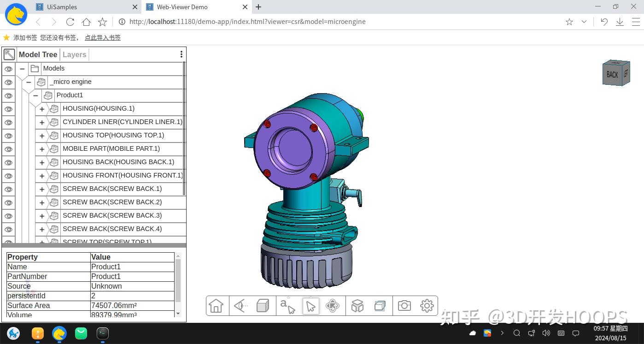644x344 pixels.
Task: Switch to the Model Tree tab
Action: point(38,54)
